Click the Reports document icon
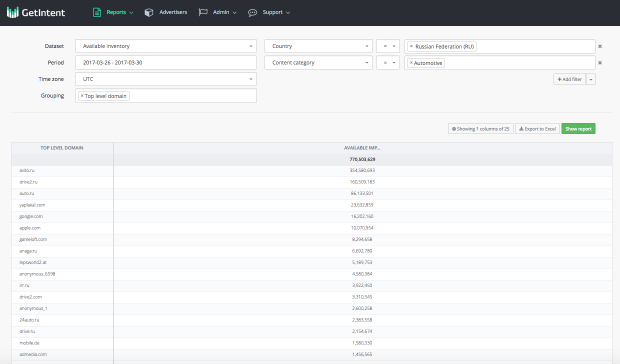 [x=97, y=12]
